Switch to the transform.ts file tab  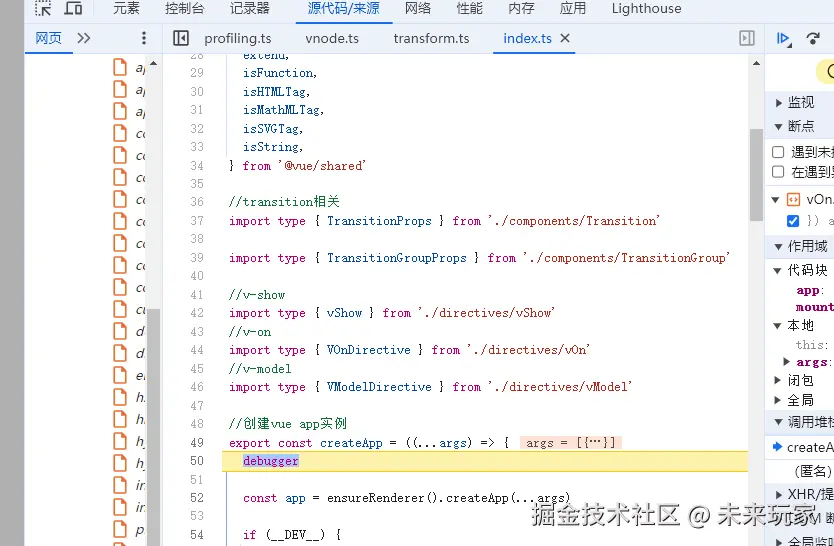[431, 38]
